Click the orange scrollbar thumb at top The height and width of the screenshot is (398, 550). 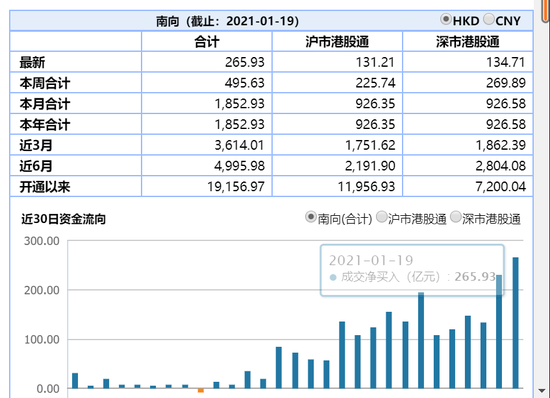(x=545, y=11)
